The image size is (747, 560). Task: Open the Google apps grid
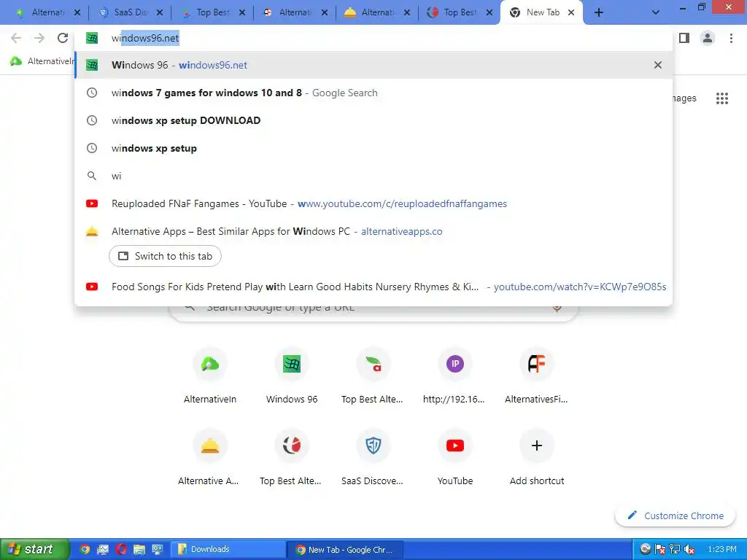(722, 98)
